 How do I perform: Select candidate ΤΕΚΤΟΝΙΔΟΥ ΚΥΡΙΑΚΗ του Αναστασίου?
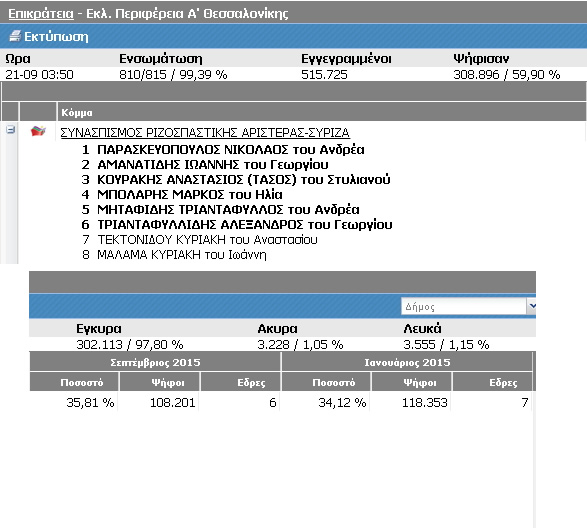click(207, 239)
